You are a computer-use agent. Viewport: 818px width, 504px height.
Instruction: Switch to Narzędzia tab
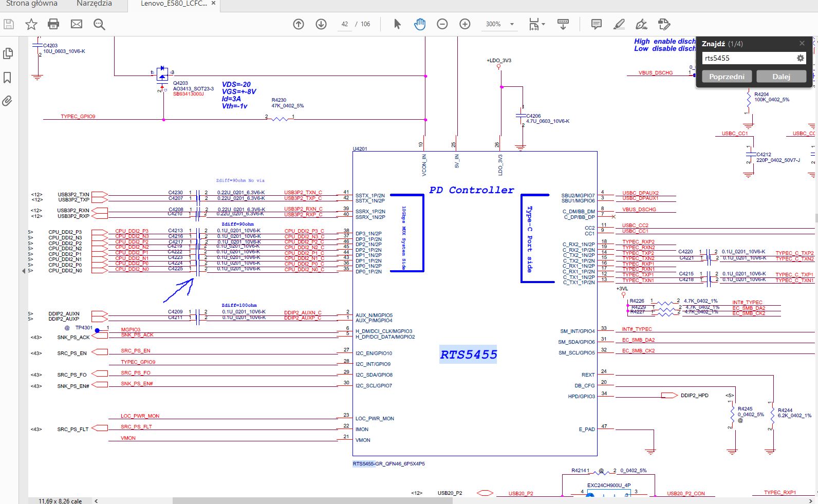(94, 4)
